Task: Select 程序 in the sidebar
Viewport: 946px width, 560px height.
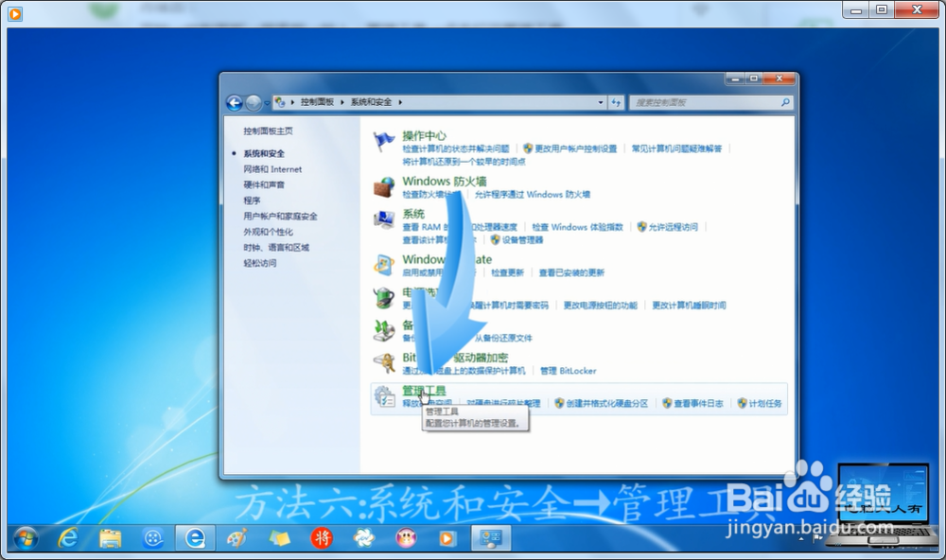Action: pyautogui.click(x=252, y=201)
